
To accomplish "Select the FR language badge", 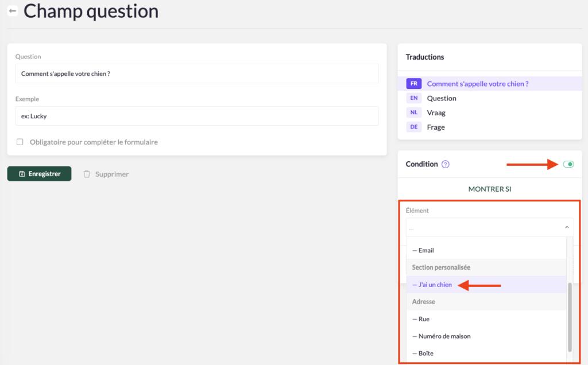I will click(414, 84).
